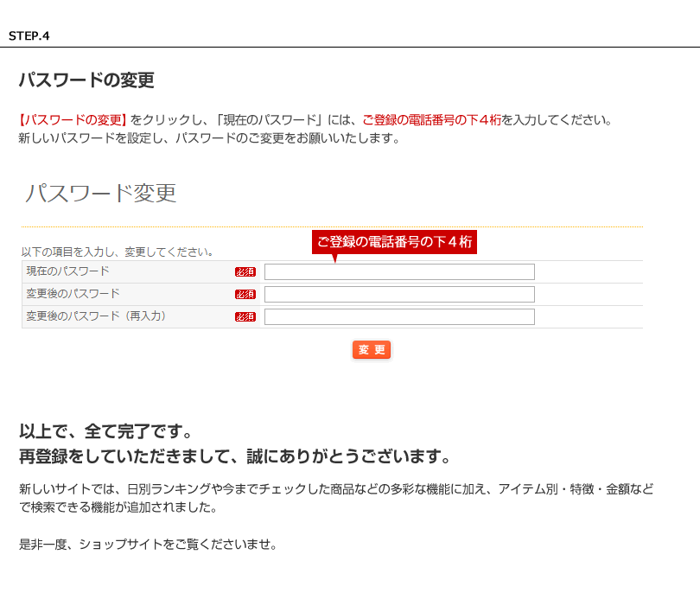Click the large gray パスワード変更 title

click(101, 193)
